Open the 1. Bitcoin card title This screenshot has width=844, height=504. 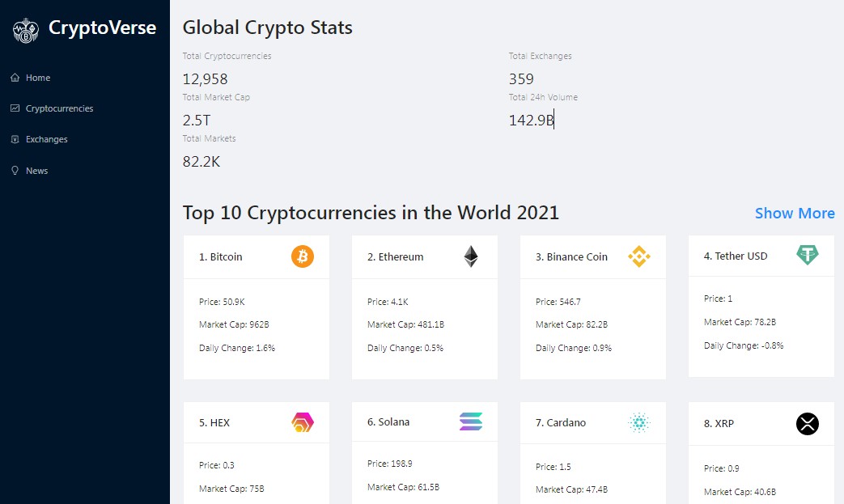[221, 257]
